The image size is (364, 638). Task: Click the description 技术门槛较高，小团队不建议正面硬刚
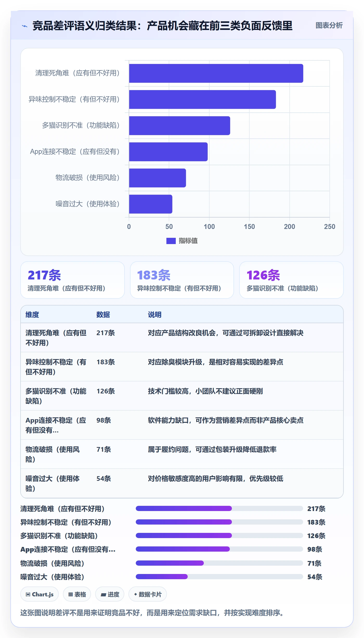pos(205,391)
